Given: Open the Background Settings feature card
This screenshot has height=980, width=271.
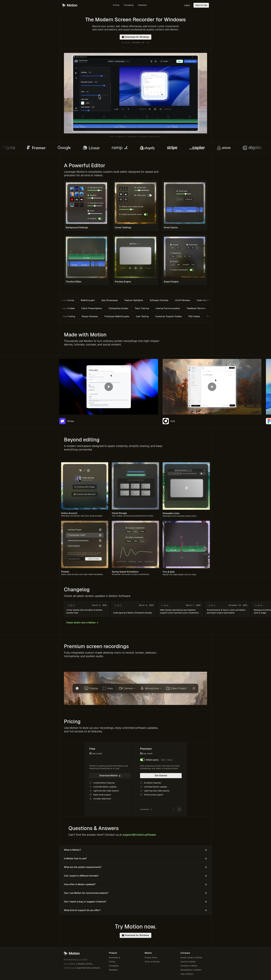Looking at the screenshot, I should pos(86,206).
